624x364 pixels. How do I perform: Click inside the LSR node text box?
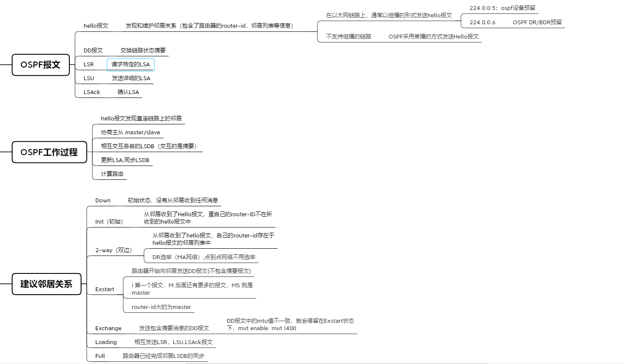130,64
